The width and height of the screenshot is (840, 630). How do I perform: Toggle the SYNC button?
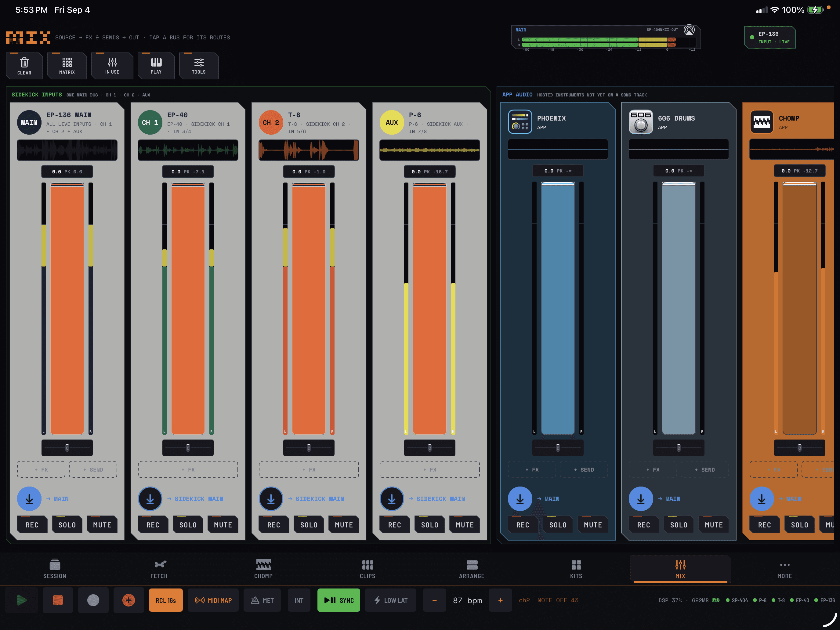pos(339,600)
